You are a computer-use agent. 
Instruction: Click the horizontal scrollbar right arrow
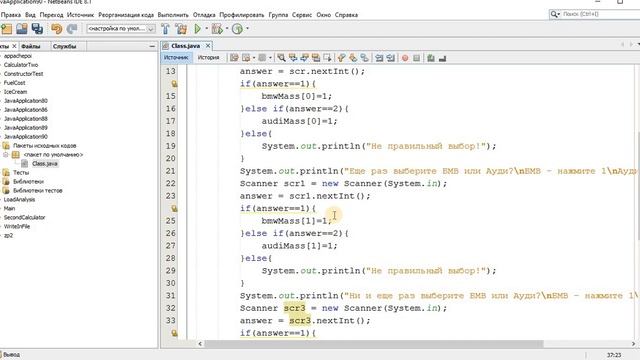(634, 344)
